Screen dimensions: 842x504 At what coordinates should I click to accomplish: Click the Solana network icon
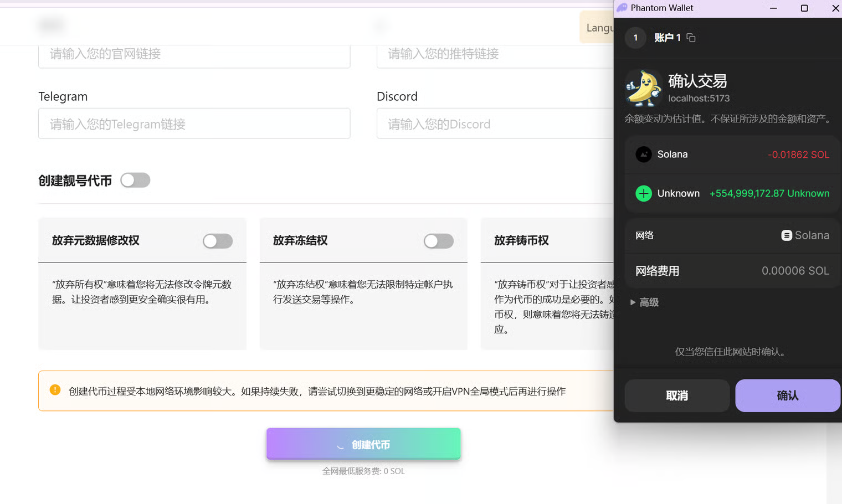click(x=786, y=235)
